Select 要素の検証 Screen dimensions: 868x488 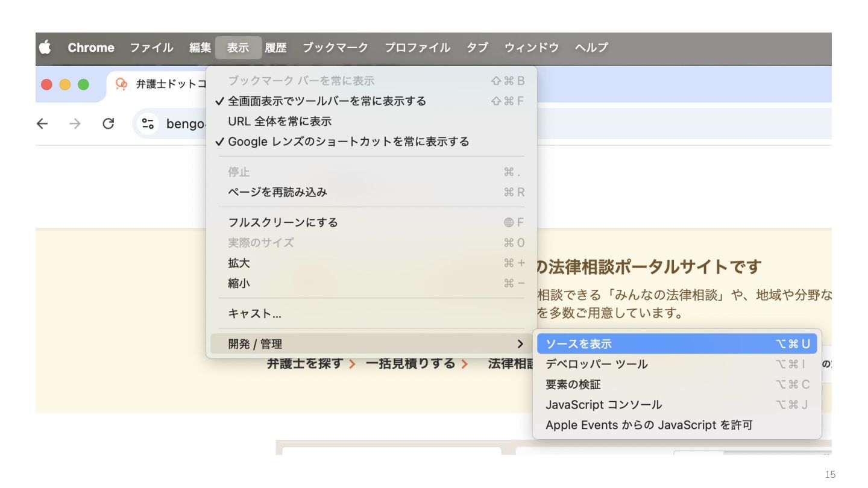pos(677,384)
